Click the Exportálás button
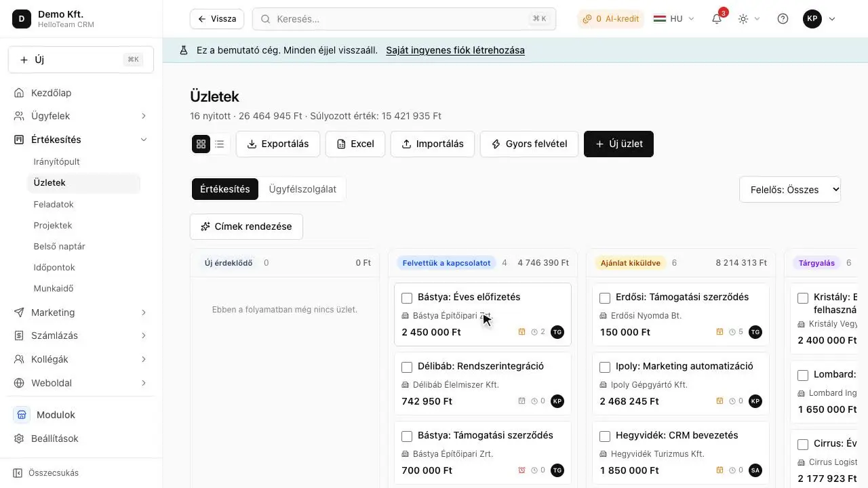The width and height of the screenshot is (868, 488). click(278, 144)
